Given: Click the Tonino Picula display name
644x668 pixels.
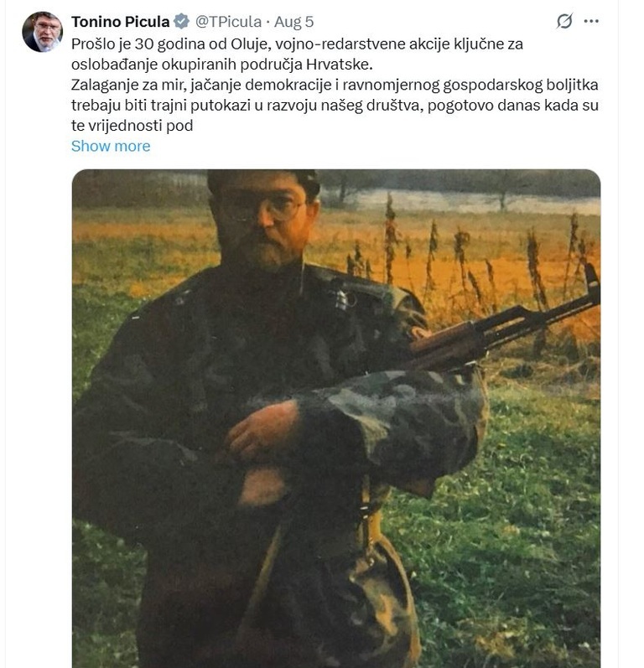Looking at the screenshot, I should point(120,22).
